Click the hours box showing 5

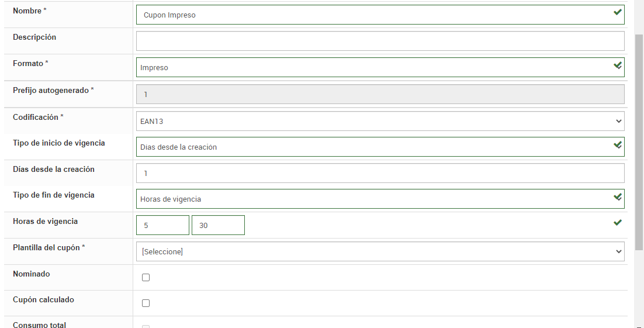162,225
